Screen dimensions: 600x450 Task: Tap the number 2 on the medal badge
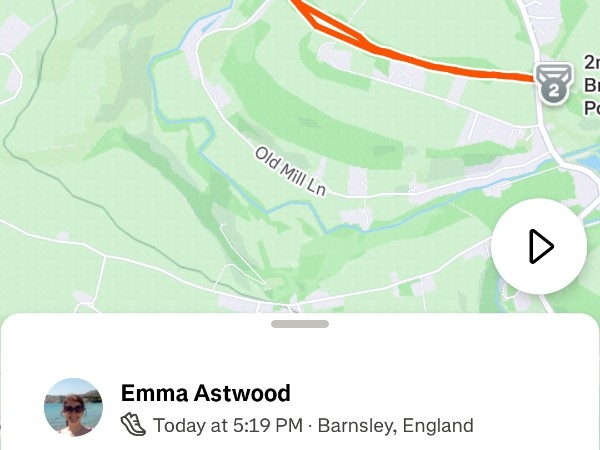pyautogui.click(x=554, y=91)
